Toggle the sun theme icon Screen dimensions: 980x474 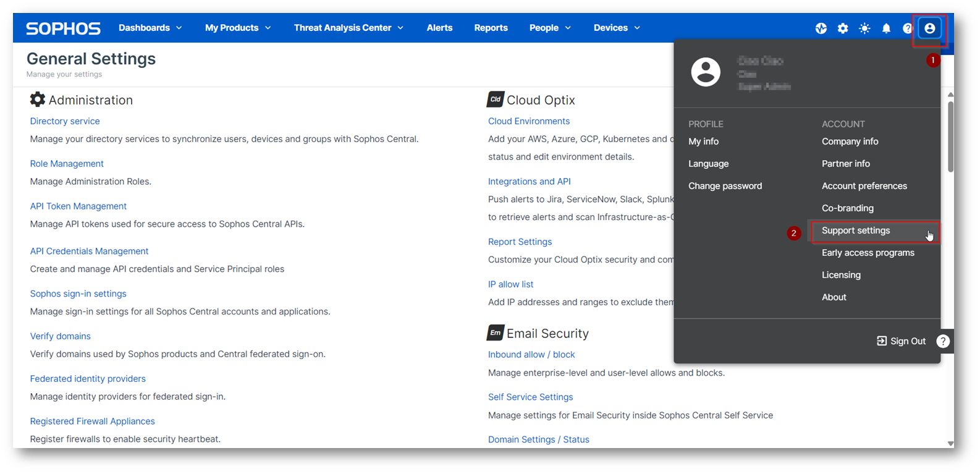pos(864,28)
